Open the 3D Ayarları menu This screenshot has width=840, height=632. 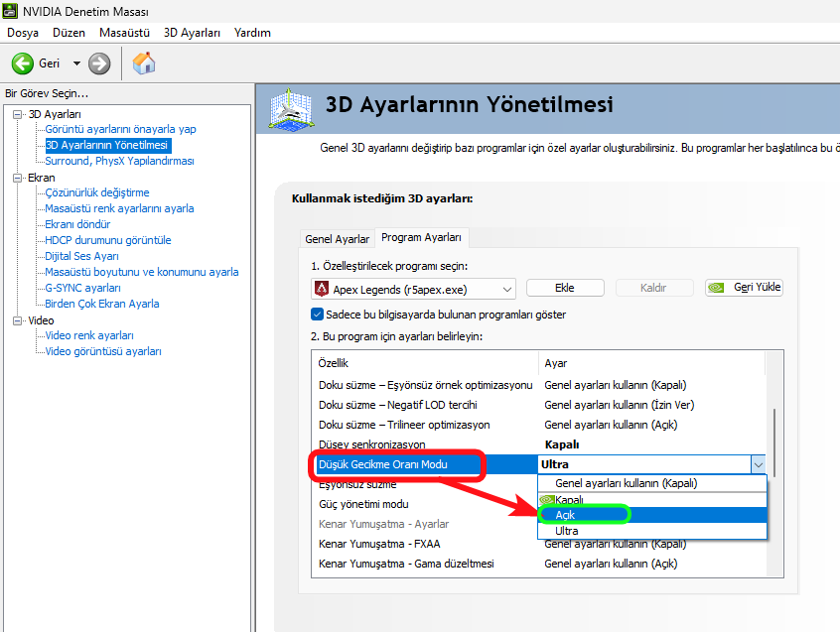(x=192, y=33)
